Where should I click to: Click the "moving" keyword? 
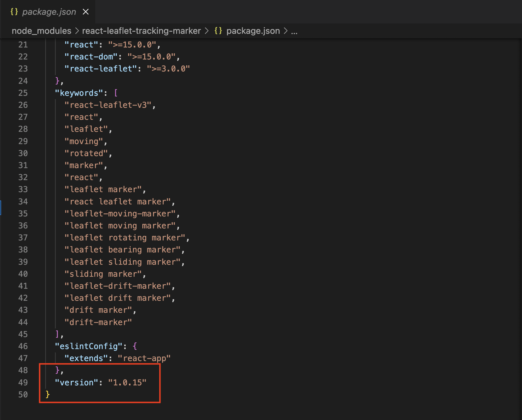tap(84, 141)
